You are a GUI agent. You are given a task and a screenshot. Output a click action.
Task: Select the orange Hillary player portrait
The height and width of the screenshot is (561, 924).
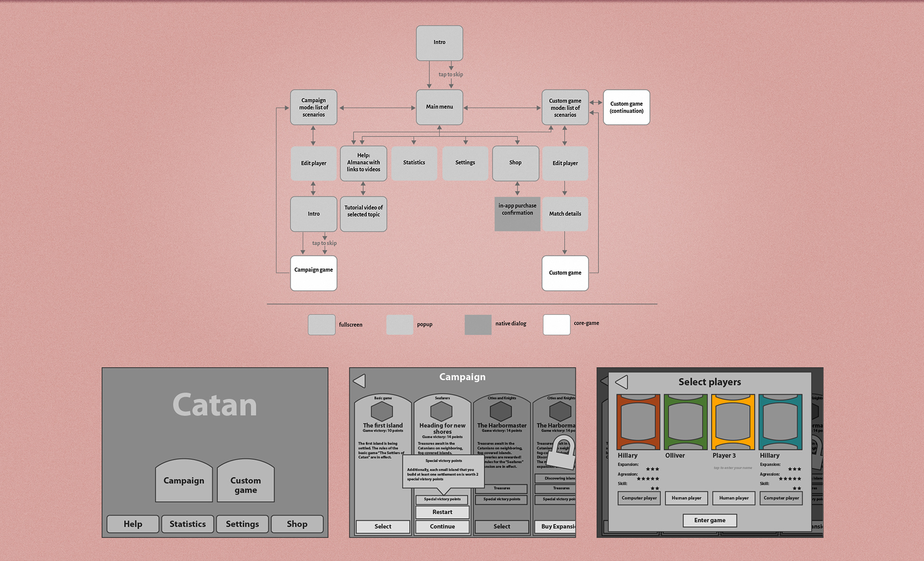tap(638, 421)
